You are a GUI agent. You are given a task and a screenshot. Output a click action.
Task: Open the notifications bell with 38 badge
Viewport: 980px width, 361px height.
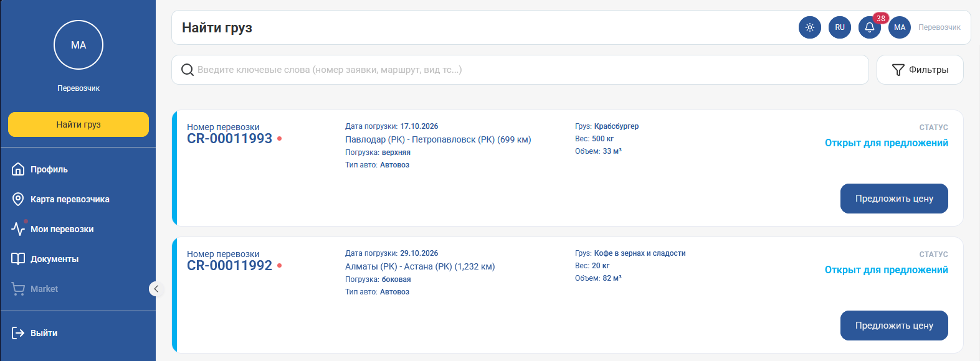point(870,27)
